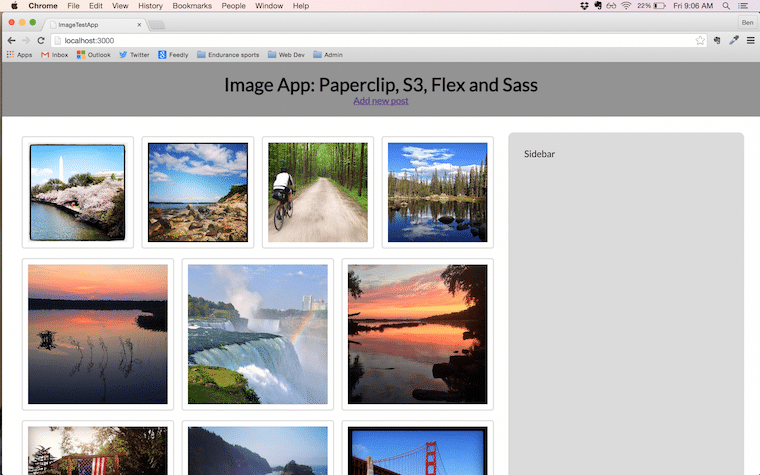Click the Evernote elephant menu bar icon
The image size is (760, 475).
[598, 6]
